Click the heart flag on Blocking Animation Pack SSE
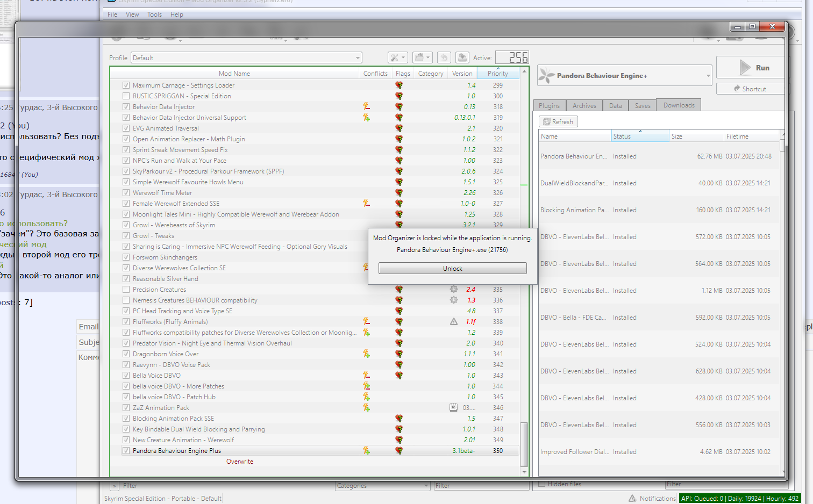This screenshot has width=813, height=504. pyautogui.click(x=399, y=418)
